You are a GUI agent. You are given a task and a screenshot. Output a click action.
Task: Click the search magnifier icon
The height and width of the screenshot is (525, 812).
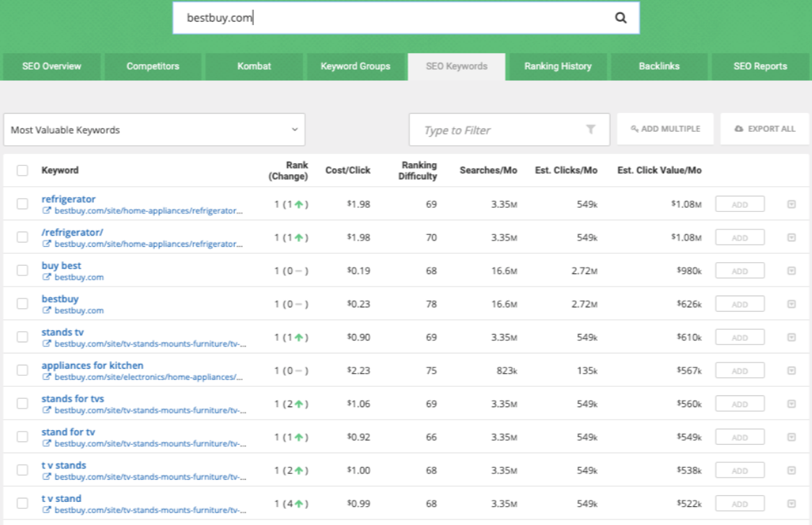pos(620,18)
